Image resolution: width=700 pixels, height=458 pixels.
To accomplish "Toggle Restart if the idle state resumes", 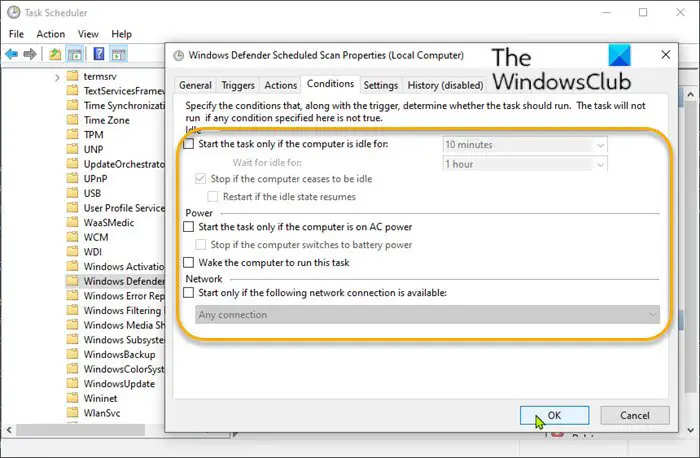I will click(x=213, y=196).
